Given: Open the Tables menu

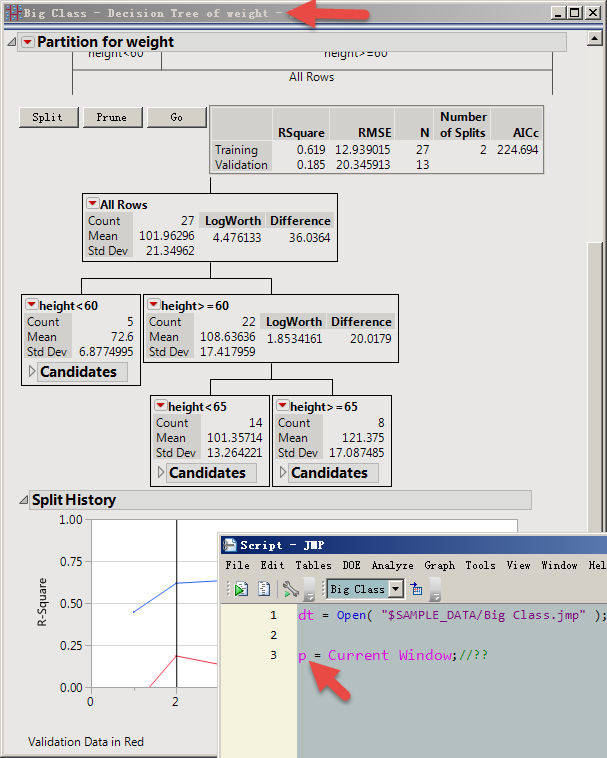Looking at the screenshot, I should [x=314, y=565].
